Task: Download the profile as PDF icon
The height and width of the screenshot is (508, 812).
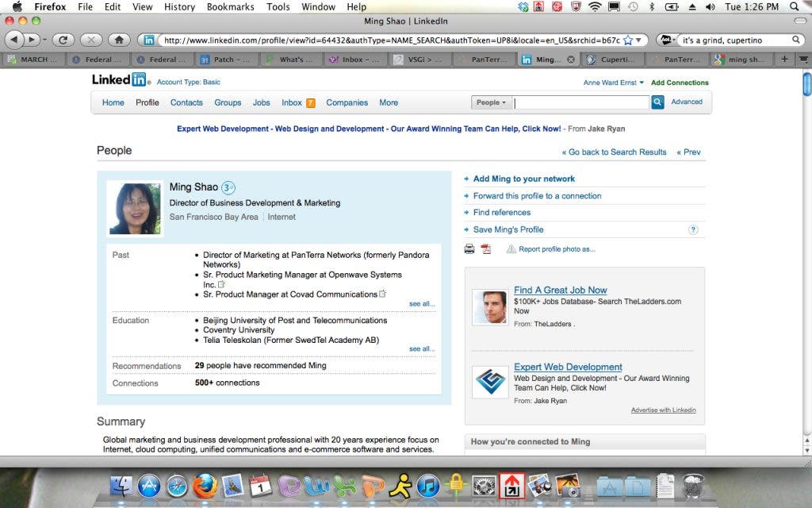Action: (486, 249)
